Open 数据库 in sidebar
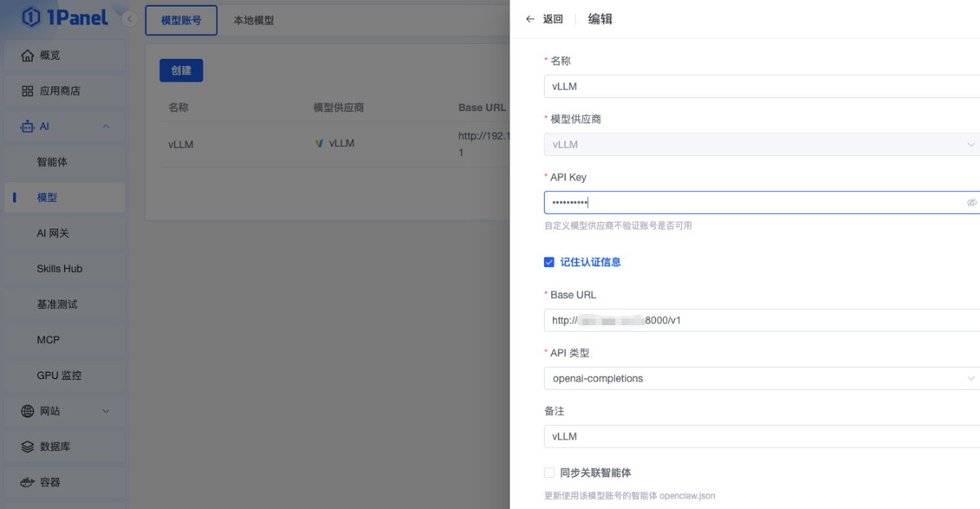Viewport: 980px width, 509px height. click(65, 447)
